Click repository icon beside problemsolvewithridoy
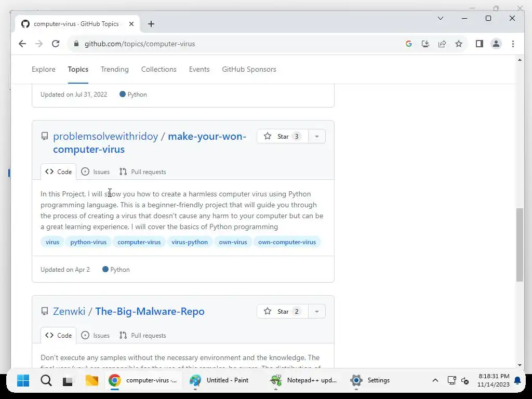 click(45, 137)
